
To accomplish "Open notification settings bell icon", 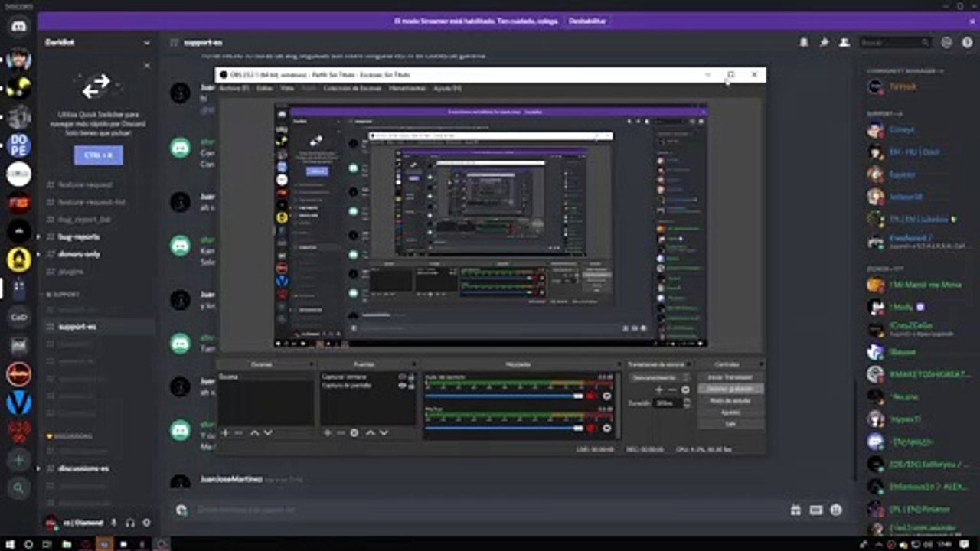I will click(x=804, y=43).
